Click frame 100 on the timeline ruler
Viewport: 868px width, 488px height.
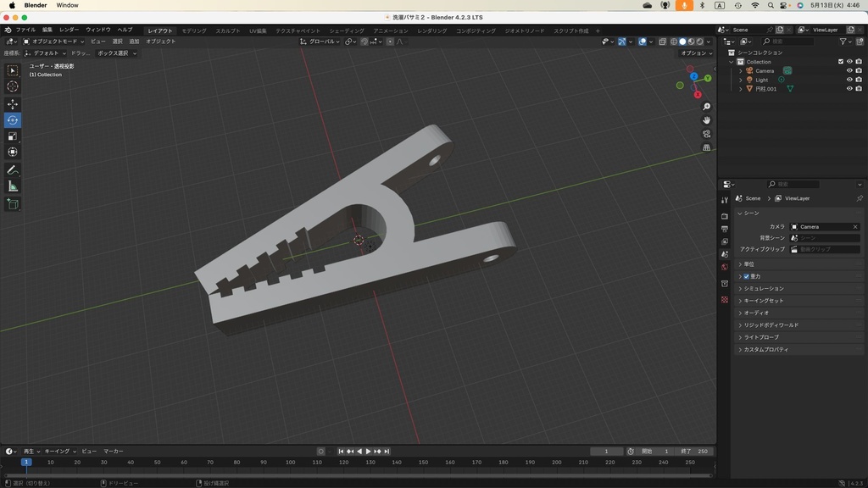[x=290, y=463]
